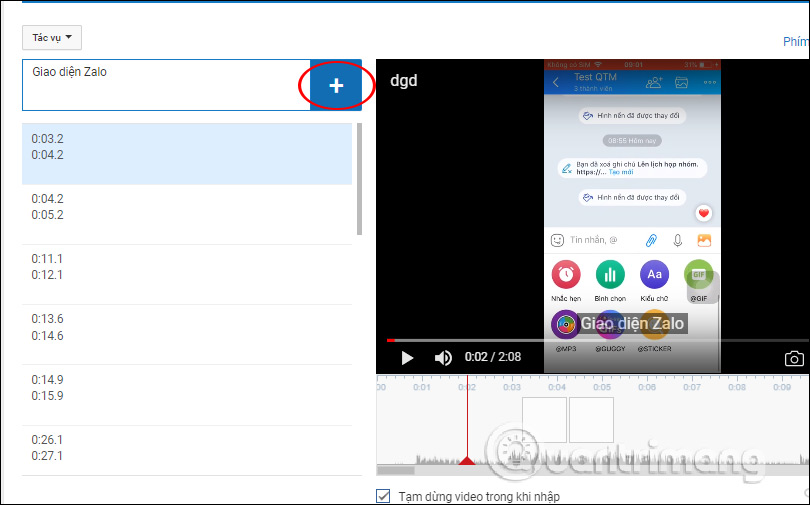Select the subtitle row 0:11.1 to 0:12.1

coord(187,274)
